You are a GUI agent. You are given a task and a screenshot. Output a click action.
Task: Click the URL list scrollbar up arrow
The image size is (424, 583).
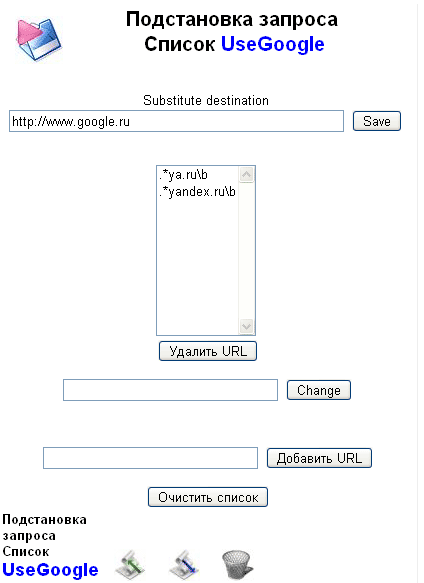247,174
